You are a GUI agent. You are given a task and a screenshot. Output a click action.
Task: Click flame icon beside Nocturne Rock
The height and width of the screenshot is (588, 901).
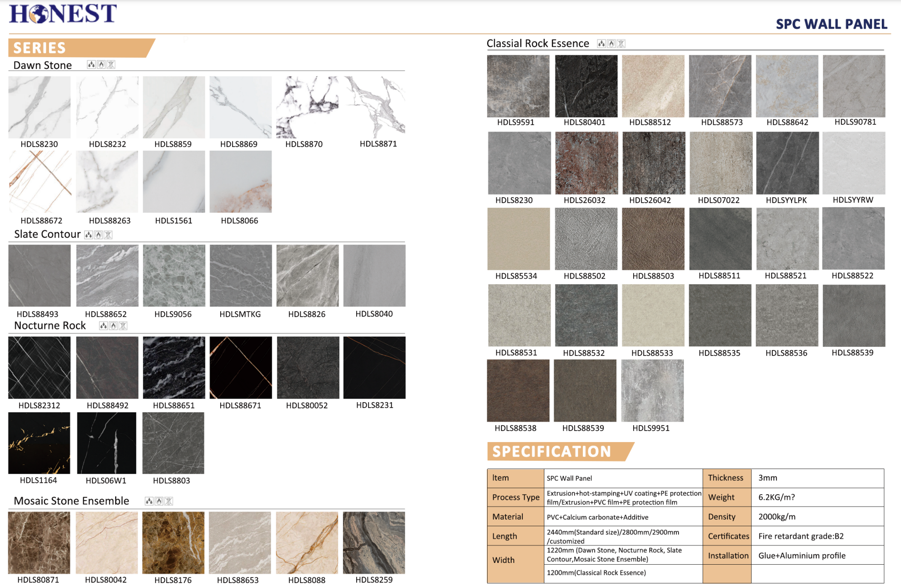[x=113, y=326]
